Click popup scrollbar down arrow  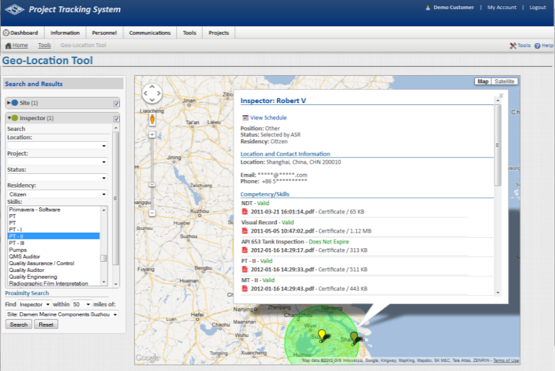coord(498,293)
